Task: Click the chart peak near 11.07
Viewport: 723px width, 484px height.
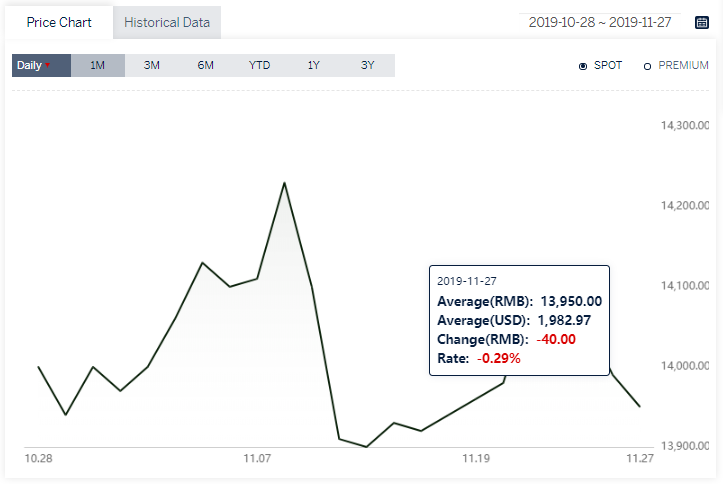Action: [284, 183]
